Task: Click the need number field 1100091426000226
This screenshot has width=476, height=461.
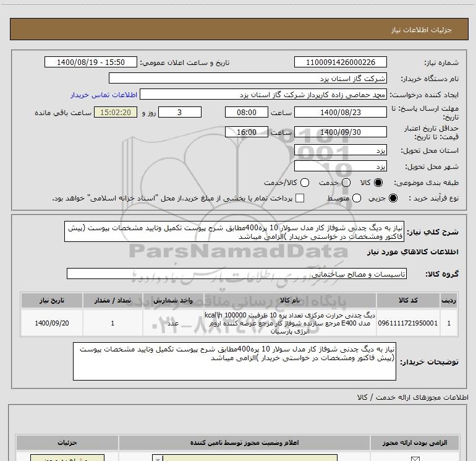Action: [340, 62]
